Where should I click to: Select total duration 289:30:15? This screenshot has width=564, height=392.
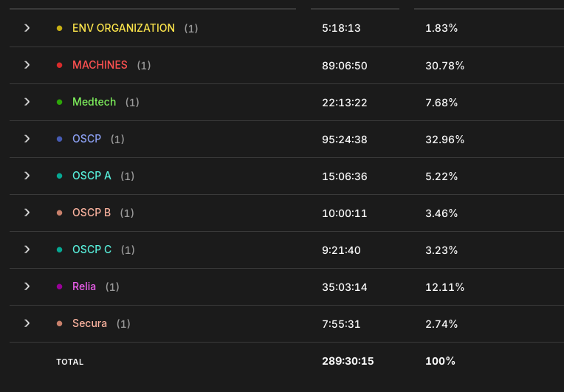coord(348,361)
